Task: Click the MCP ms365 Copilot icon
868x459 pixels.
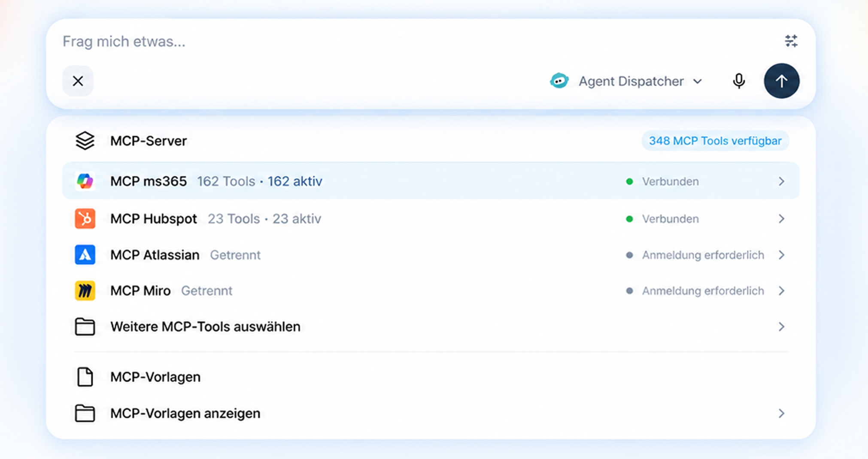Action: (x=85, y=181)
